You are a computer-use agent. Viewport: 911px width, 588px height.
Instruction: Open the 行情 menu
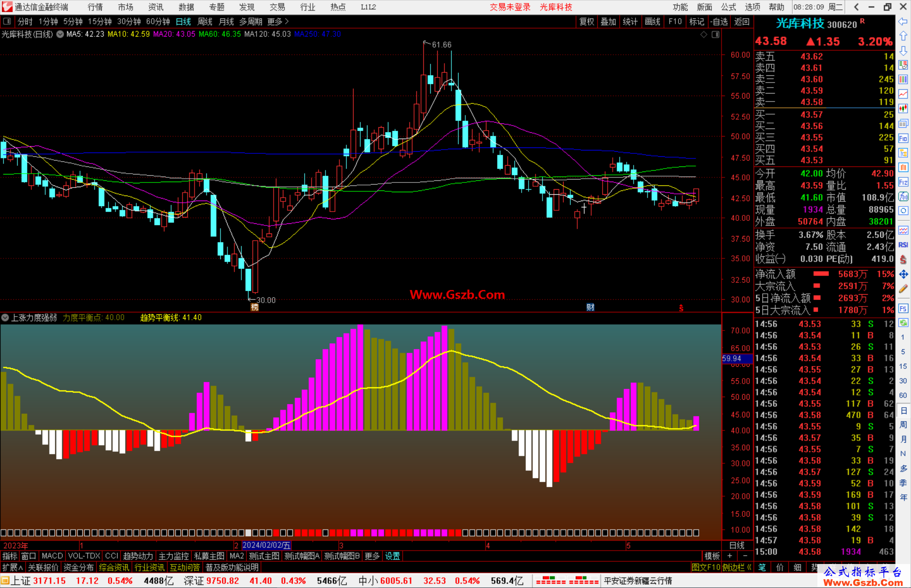pyautogui.click(x=95, y=7)
